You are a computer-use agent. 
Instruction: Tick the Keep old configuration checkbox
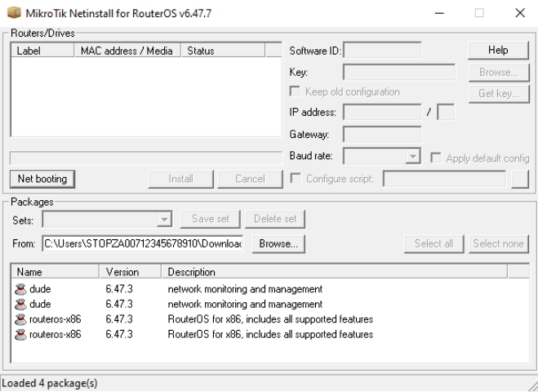(x=295, y=91)
